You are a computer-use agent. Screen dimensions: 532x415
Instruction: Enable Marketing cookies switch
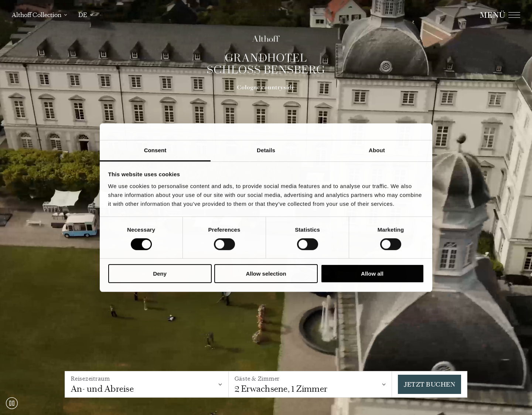coord(391,244)
